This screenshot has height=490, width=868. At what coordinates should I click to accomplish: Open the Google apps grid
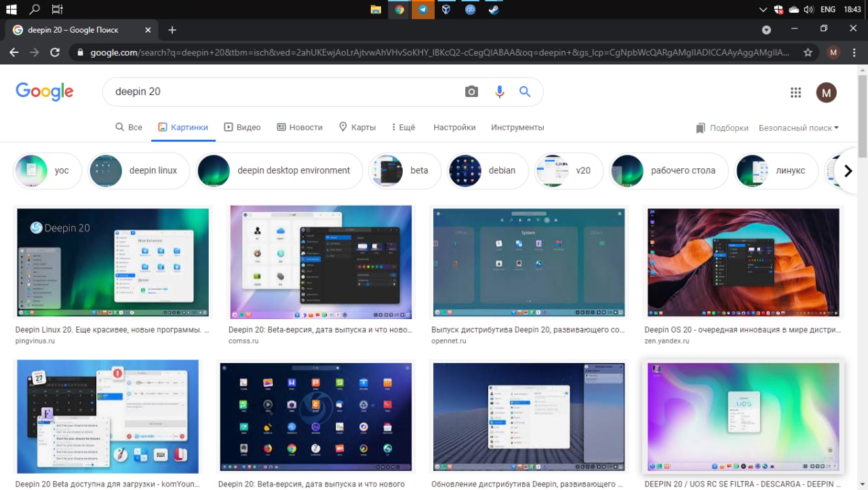tap(796, 92)
